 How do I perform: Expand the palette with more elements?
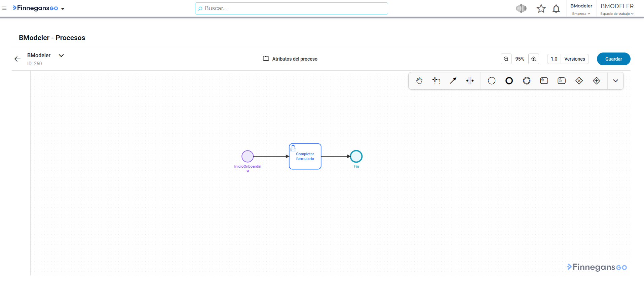[615, 81]
